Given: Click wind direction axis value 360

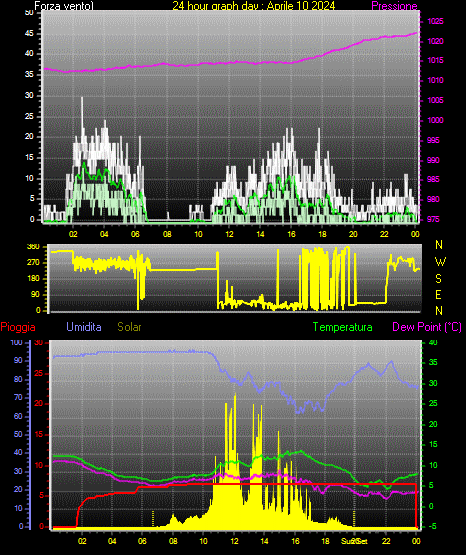Looking at the screenshot, I should click(33, 247).
